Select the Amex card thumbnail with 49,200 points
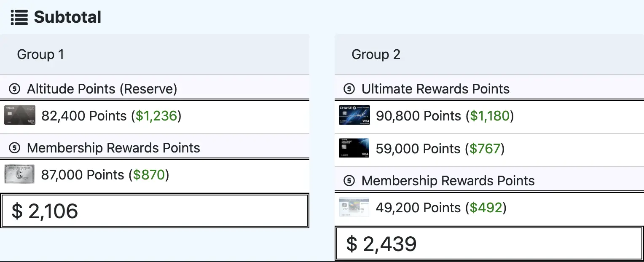644x262 pixels. click(x=354, y=207)
